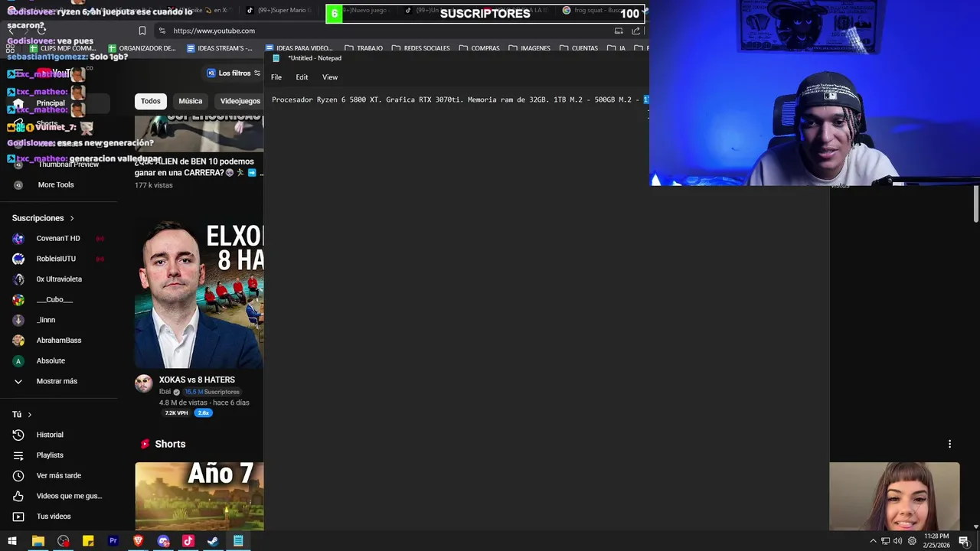Expand the Suscripciones section

[x=43, y=218]
